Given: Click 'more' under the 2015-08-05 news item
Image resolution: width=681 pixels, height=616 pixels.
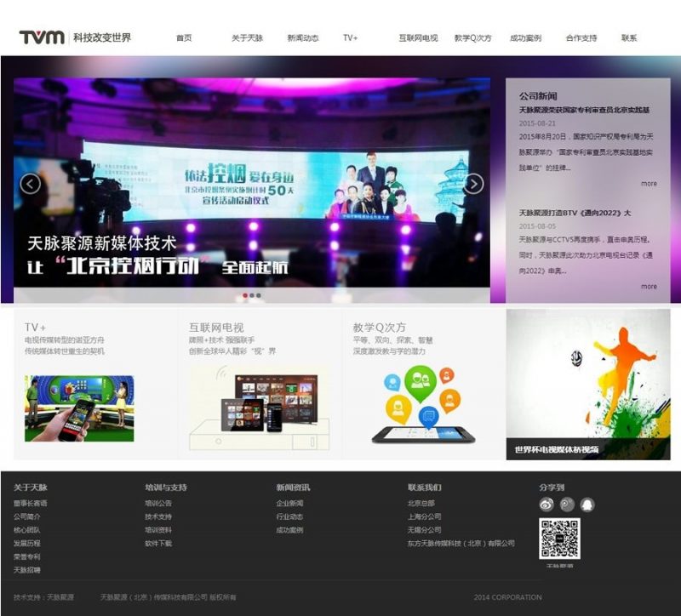Looking at the screenshot, I should [649, 287].
